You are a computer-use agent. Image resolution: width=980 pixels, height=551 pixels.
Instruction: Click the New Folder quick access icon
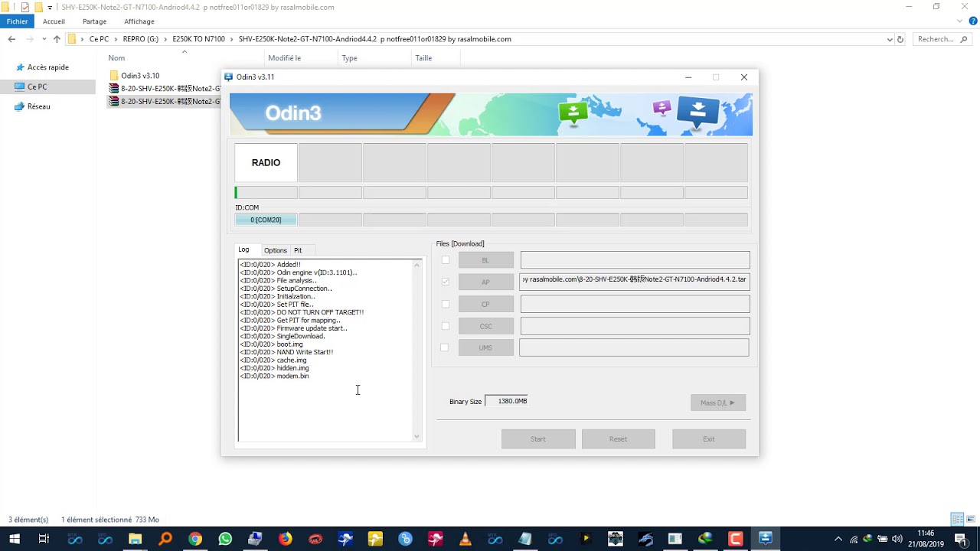[38, 7]
